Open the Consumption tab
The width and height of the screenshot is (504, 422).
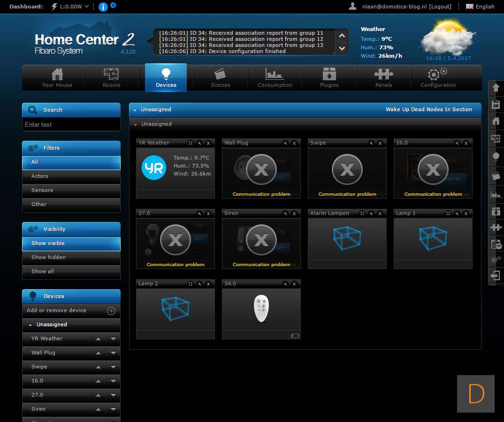click(275, 78)
